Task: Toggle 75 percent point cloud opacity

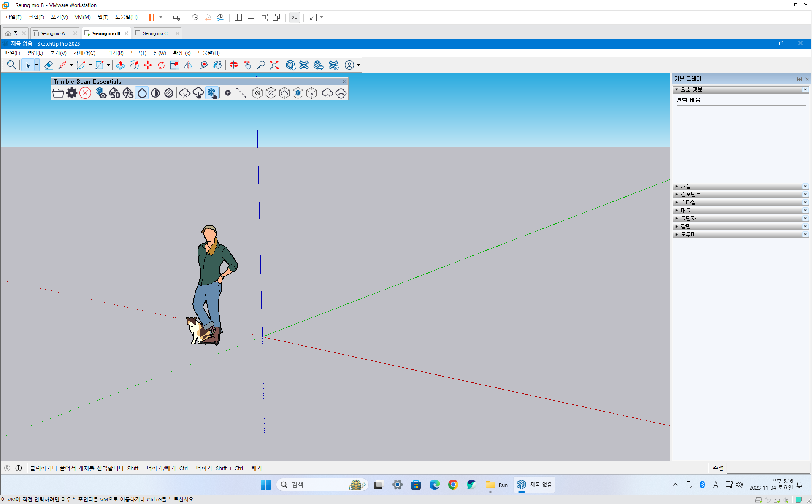Action: click(128, 93)
